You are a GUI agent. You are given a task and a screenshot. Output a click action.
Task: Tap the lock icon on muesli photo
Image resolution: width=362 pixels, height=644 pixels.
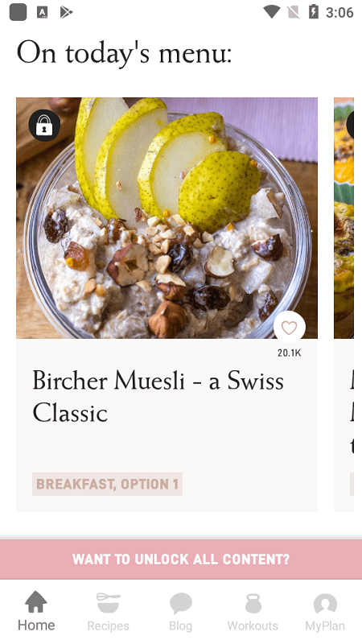[x=44, y=126]
